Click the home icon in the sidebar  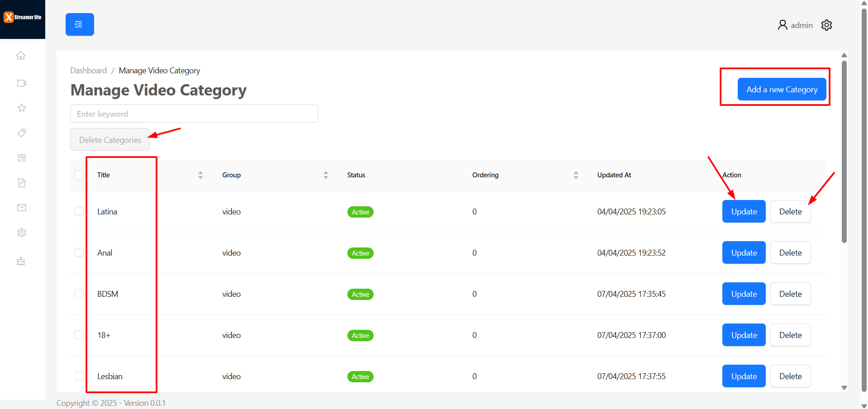21,56
